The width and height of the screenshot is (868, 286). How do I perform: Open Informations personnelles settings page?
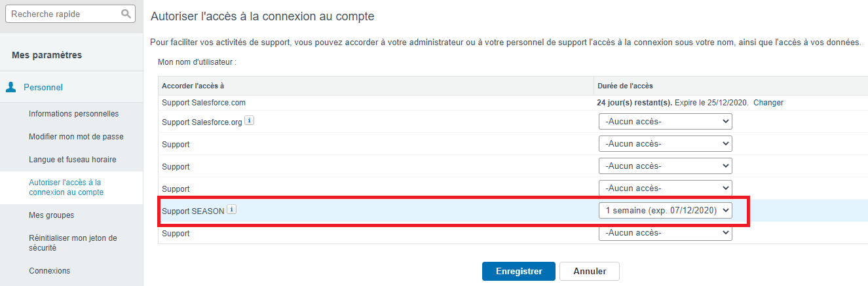73,114
